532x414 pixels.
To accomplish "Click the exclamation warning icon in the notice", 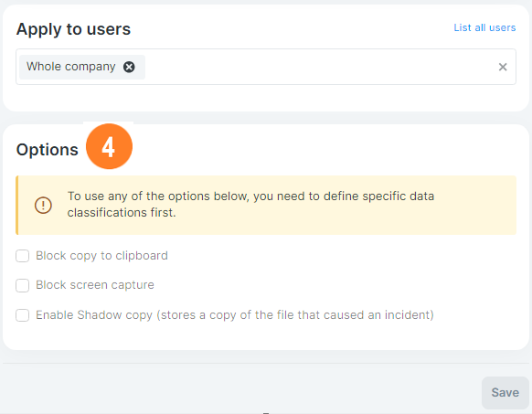I will [43, 205].
